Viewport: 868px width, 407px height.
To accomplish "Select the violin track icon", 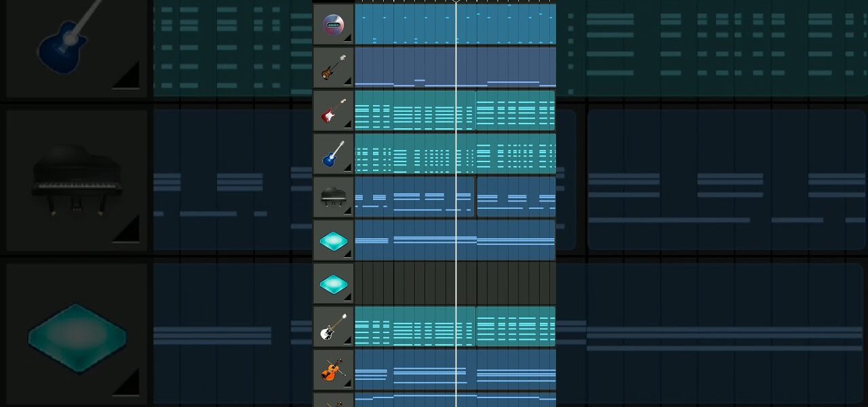I will (333, 370).
